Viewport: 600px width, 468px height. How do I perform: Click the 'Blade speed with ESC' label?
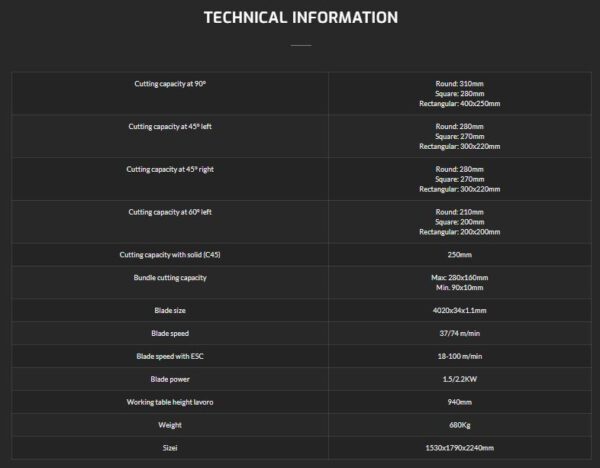point(170,356)
